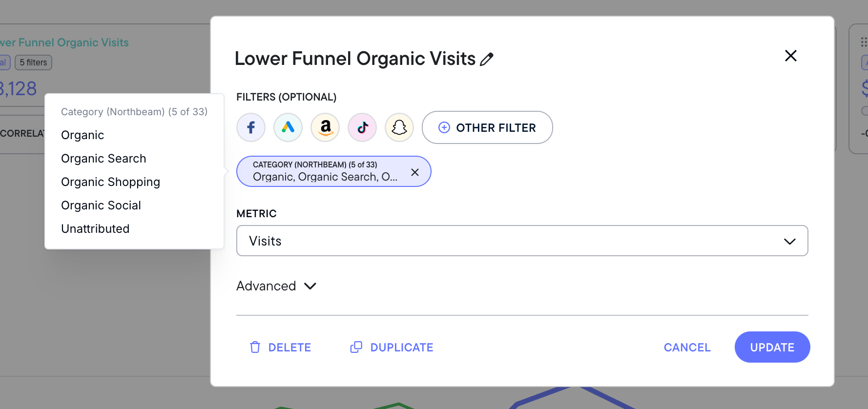
Task: Open the Visits metric dropdown
Action: coord(522,241)
